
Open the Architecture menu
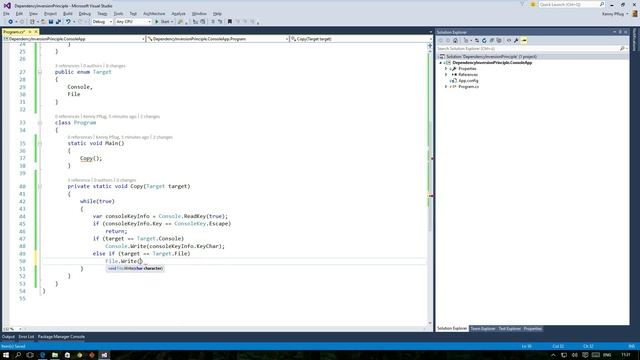coord(154,14)
